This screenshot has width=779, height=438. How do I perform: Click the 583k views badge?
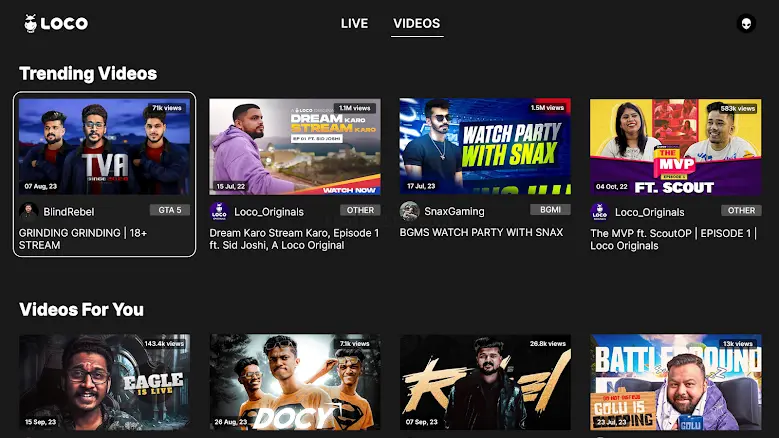tap(738, 108)
